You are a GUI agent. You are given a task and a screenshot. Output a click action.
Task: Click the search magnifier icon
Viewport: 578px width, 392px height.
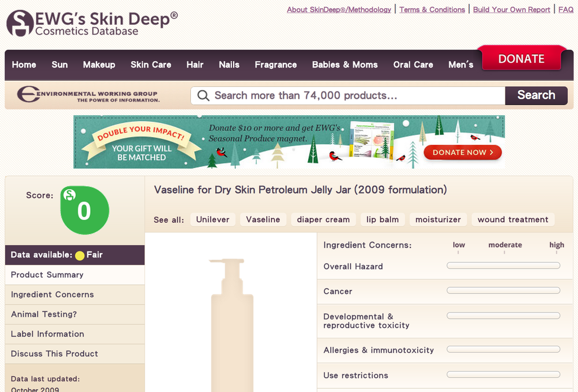coord(203,96)
